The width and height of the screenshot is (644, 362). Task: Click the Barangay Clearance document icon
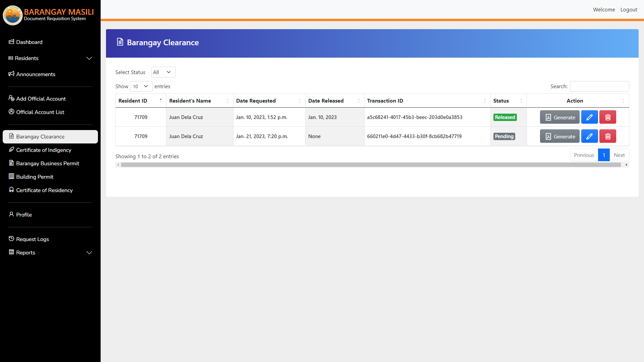point(11,136)
